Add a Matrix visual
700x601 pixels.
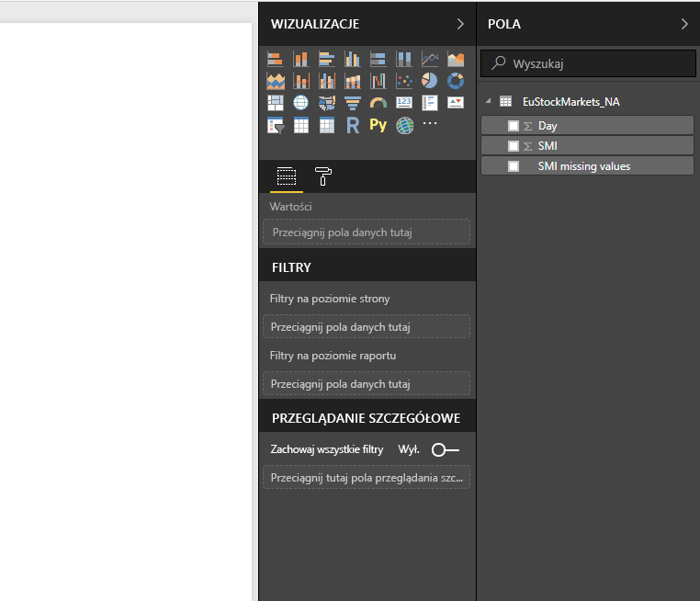[x=327, y=126]
